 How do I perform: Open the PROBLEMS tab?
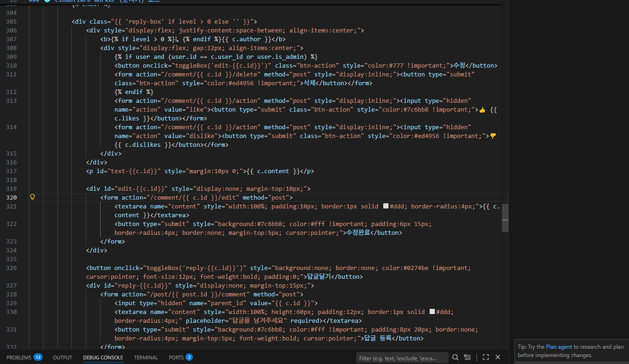pyautogui.click(x=24, y=358)
